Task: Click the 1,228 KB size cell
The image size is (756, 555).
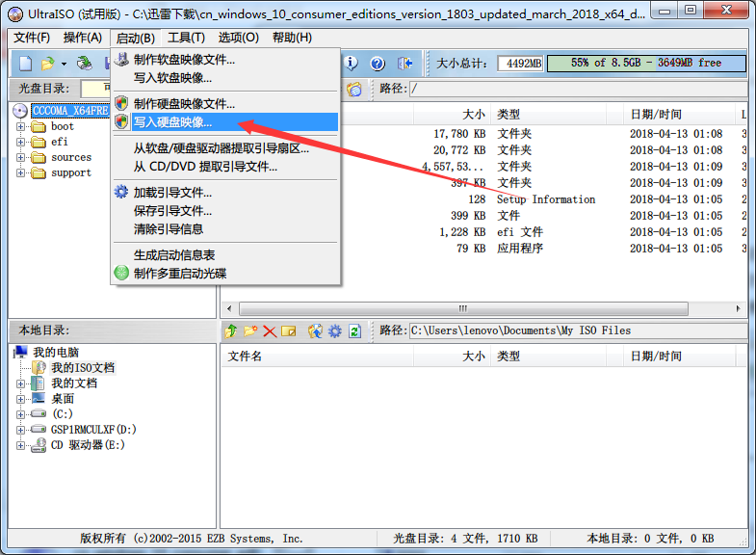Action: [462, 232]
